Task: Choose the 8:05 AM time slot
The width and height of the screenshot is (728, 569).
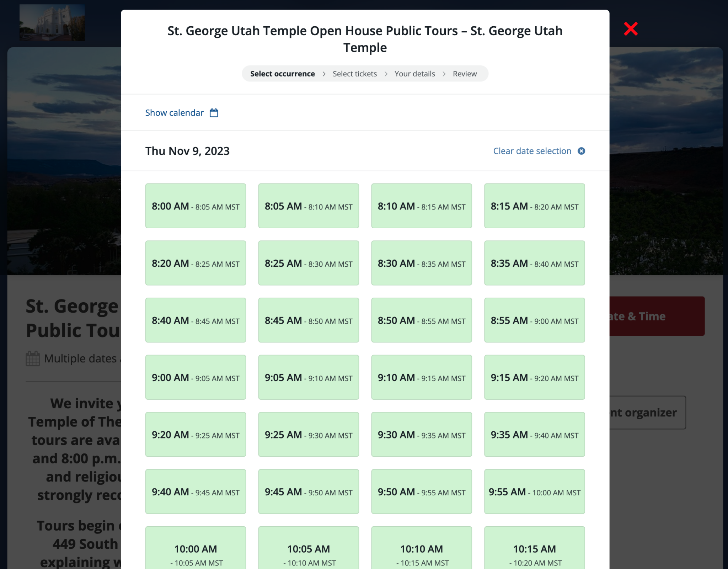Action: tap(309, 206)
